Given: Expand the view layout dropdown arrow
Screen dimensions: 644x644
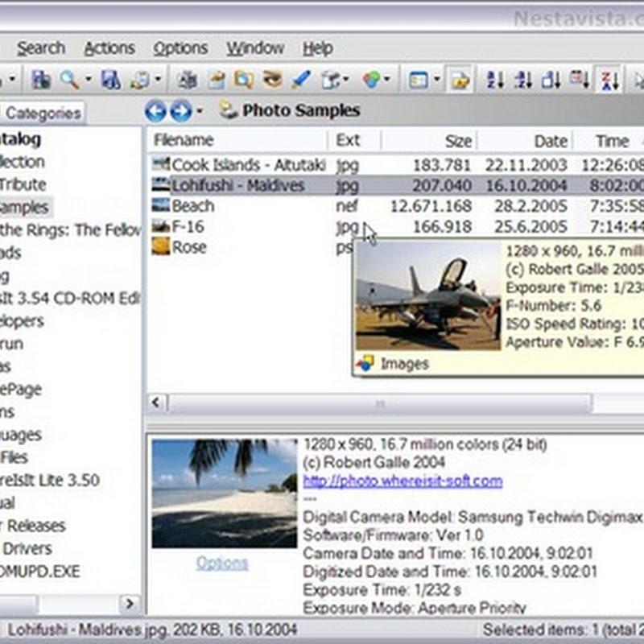Looking at the screenshot, I should (437, 80).
